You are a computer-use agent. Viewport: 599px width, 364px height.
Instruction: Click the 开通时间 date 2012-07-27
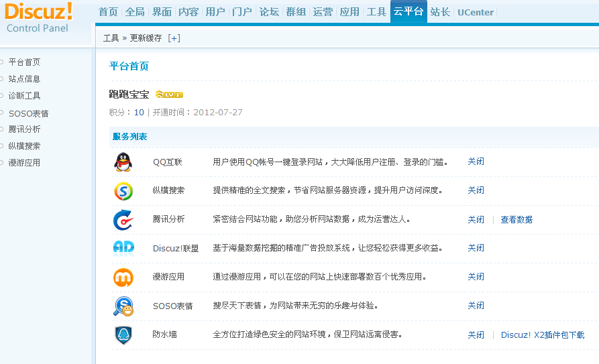tap(218, 113)
